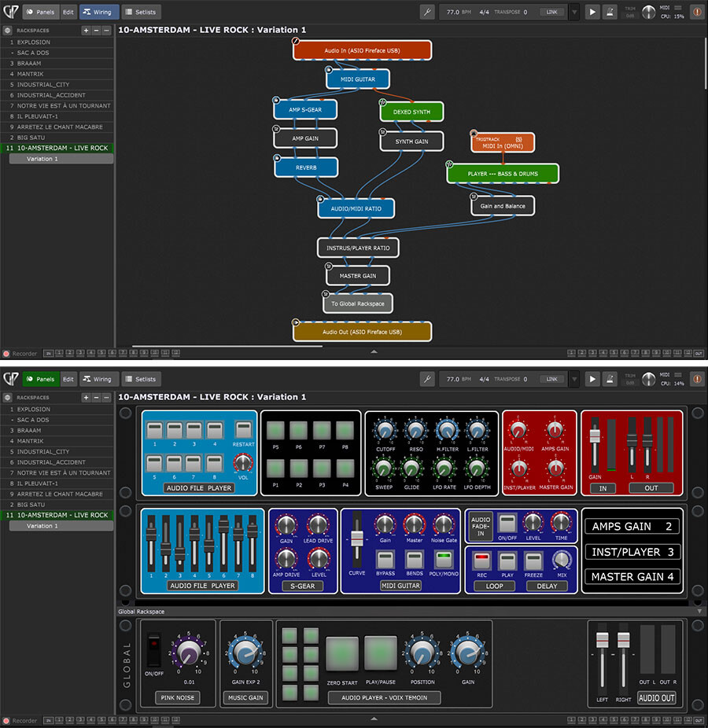
Task: Click the LINK button in the Wiring view toolbar
Action: (x=552, y=12)
